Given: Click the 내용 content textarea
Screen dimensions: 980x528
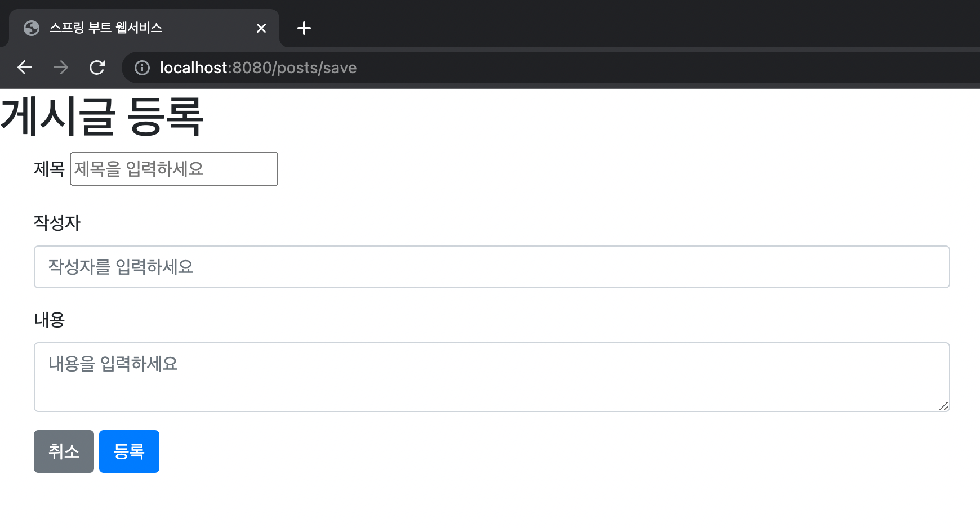Looking at the screenshot, I should (x=492, y=377).
